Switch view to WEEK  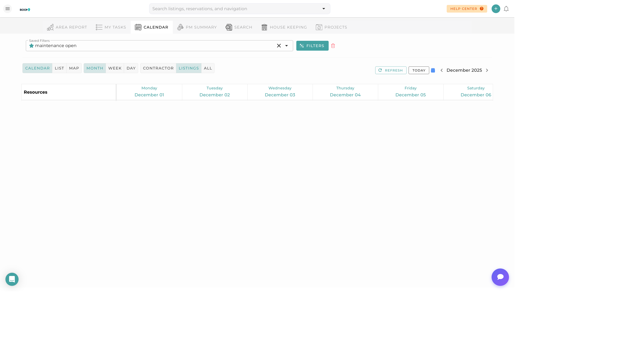point(115,68)
